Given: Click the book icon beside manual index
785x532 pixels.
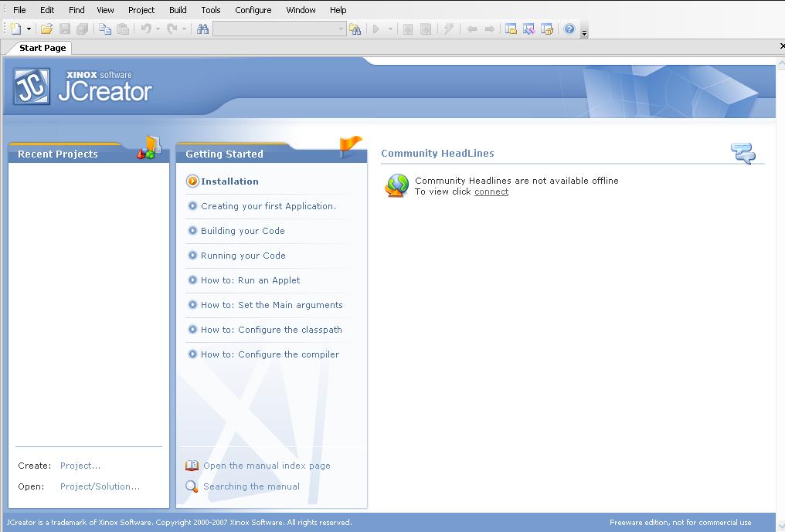Looking at the screenshot, I should [x=192, y=466].
